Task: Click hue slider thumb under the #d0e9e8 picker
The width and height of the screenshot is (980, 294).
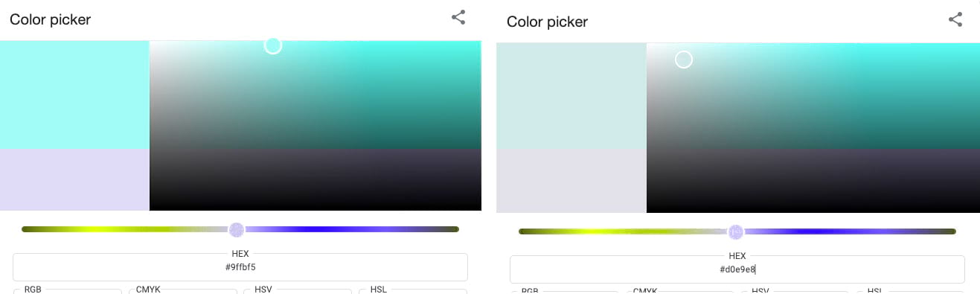Action: coord(736,232)
